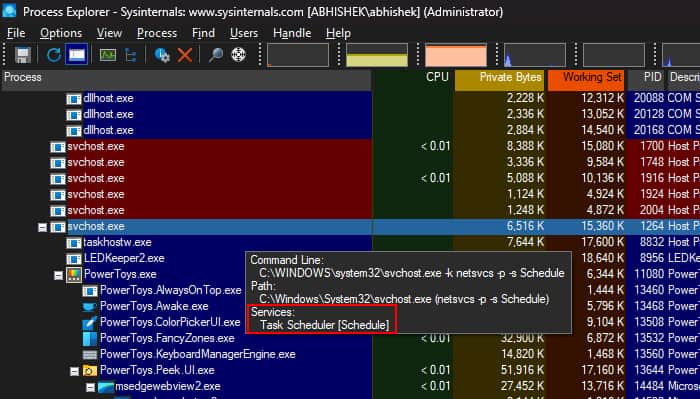
Task: Open the orange physical memory mini graph
Action: 456,55
